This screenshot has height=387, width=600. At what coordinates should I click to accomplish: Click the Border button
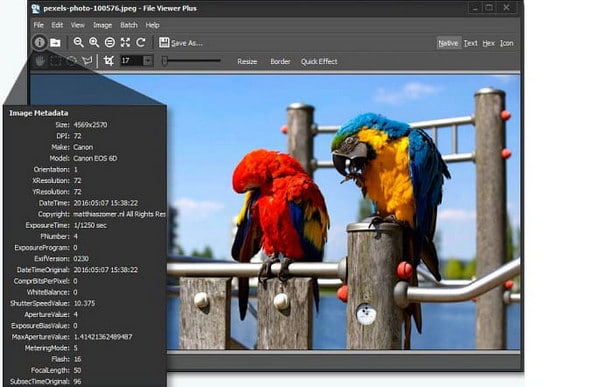280,62
